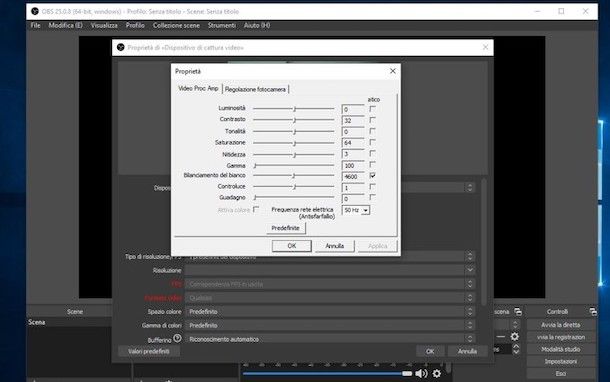This screenshot has height=382, width=610.
Task: Click scene transitions dock pop-out icon
Action: coord(518,312)
